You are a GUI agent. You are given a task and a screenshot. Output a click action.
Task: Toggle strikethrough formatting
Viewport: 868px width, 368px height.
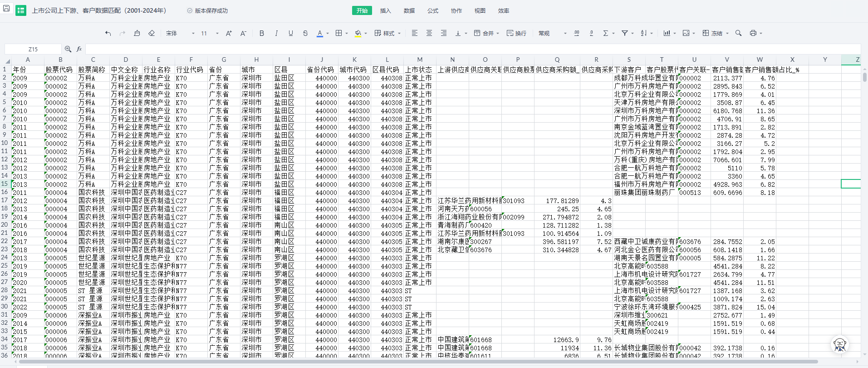(305, 33)
